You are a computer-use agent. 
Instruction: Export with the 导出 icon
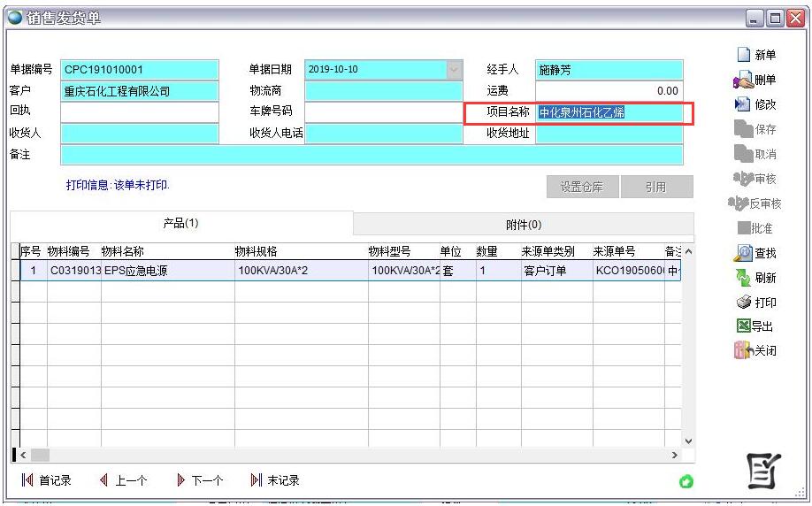(743, 326)
